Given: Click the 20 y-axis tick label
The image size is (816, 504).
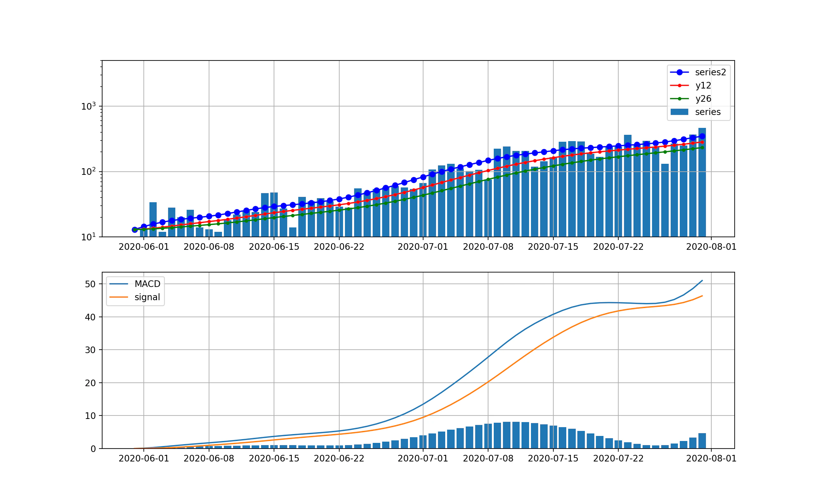Looking at the screenshot, I should click(x=90, y=383).
